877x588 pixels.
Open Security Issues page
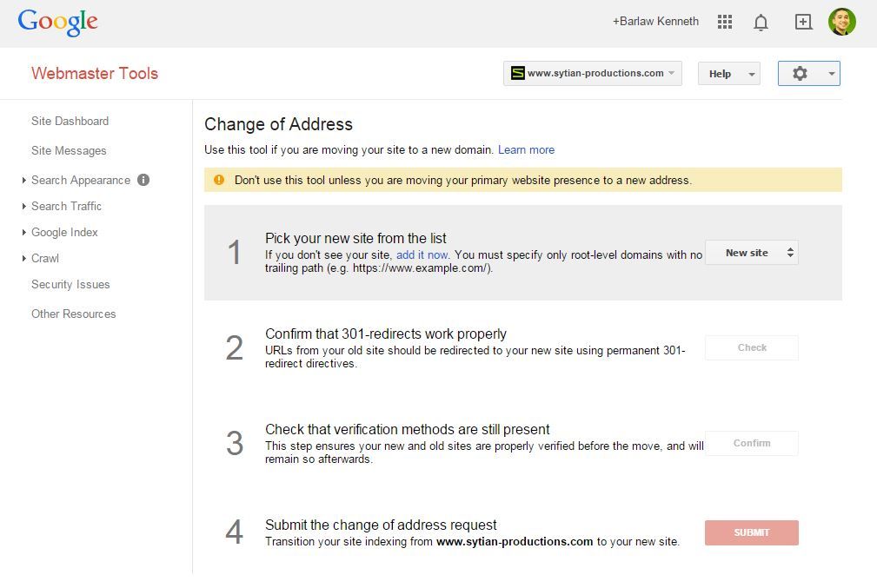click(70, 284)
